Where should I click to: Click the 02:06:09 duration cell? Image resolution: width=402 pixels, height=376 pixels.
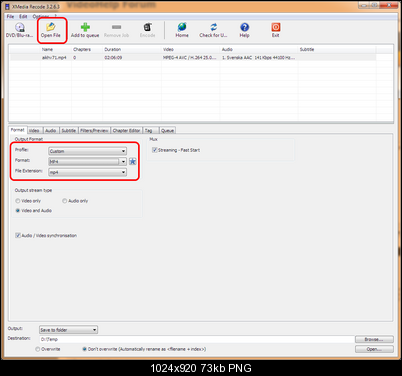113,58
